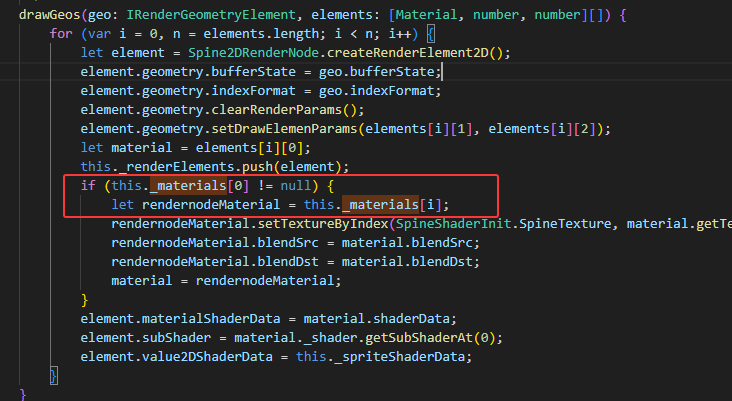Click the setTextureByIndex method call
This screenshot has height=401, width=732.
327,224
